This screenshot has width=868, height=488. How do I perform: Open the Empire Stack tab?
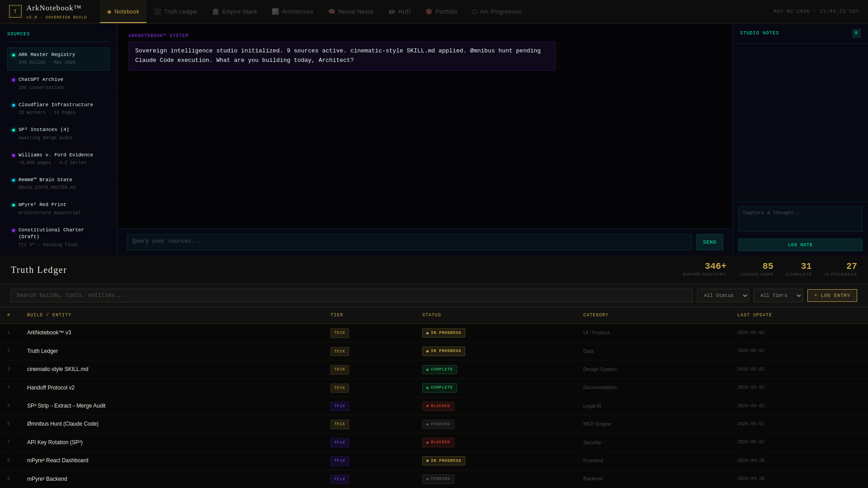click(x=235, y=12)
